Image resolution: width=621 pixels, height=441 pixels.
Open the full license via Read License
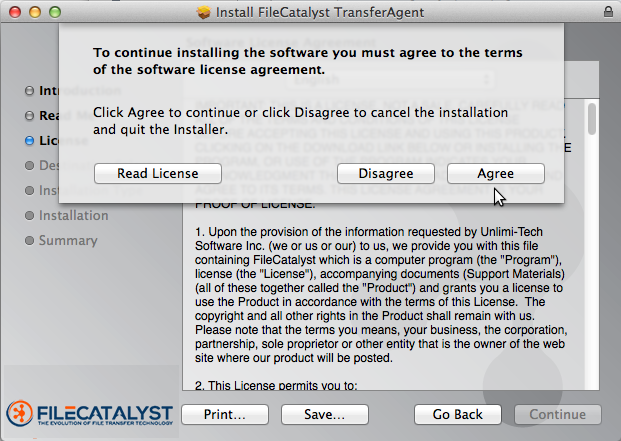coord(157,173)
